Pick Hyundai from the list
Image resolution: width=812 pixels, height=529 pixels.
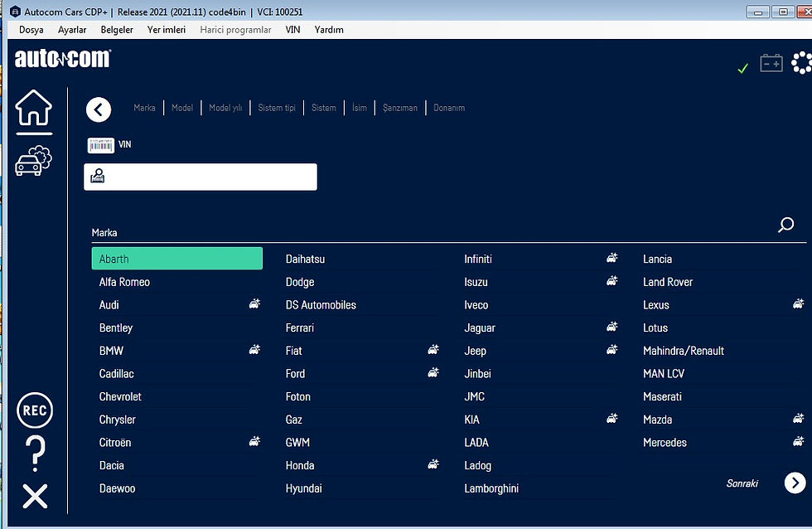click(303, 488)
